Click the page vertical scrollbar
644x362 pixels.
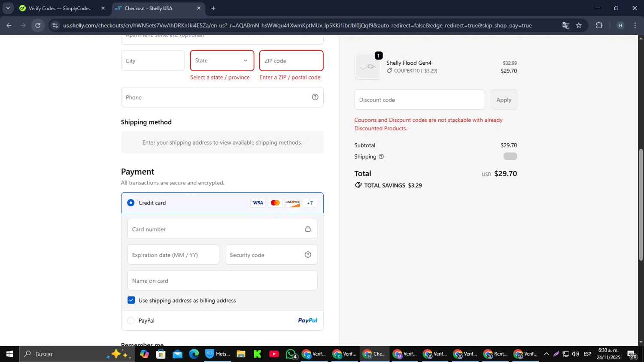(x=641, y=205)
